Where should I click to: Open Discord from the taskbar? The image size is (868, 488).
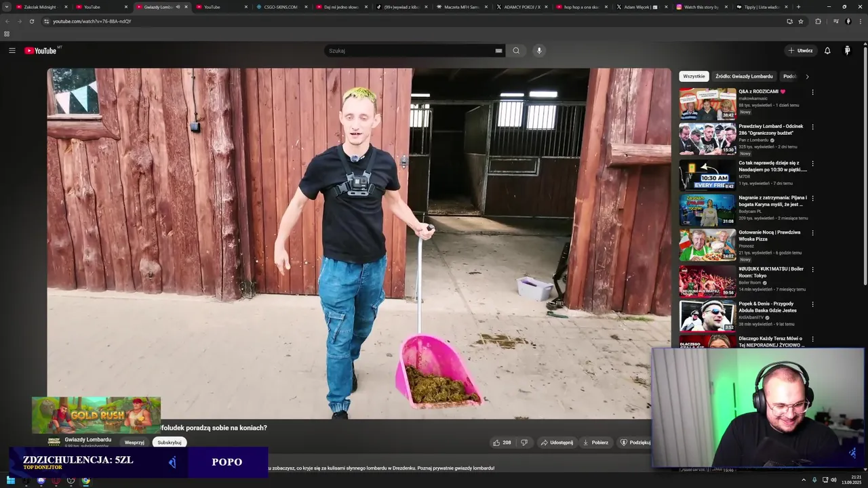point(41,481)
